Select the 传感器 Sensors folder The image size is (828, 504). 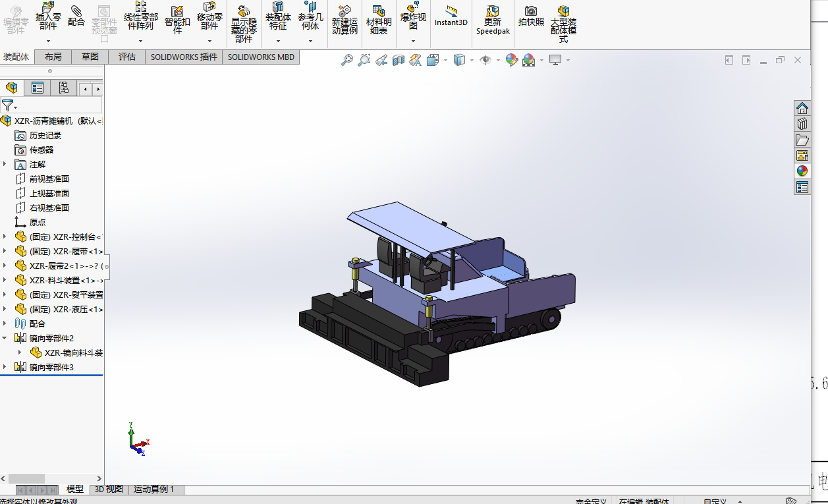point(35,150)
